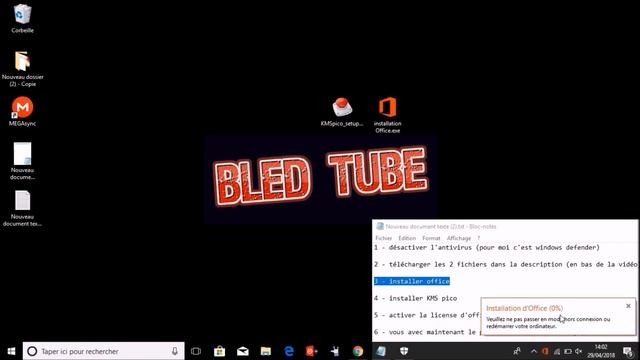Open Task View from the taskbar
This screenshot has height=360, width=640.
(x=196, y=351)
